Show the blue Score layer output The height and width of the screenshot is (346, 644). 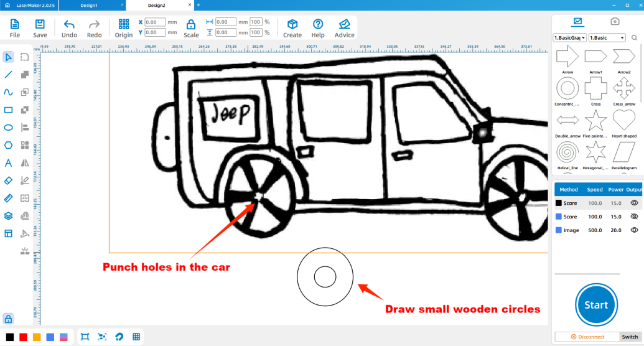pyautogui.click(x=634, y=217)
